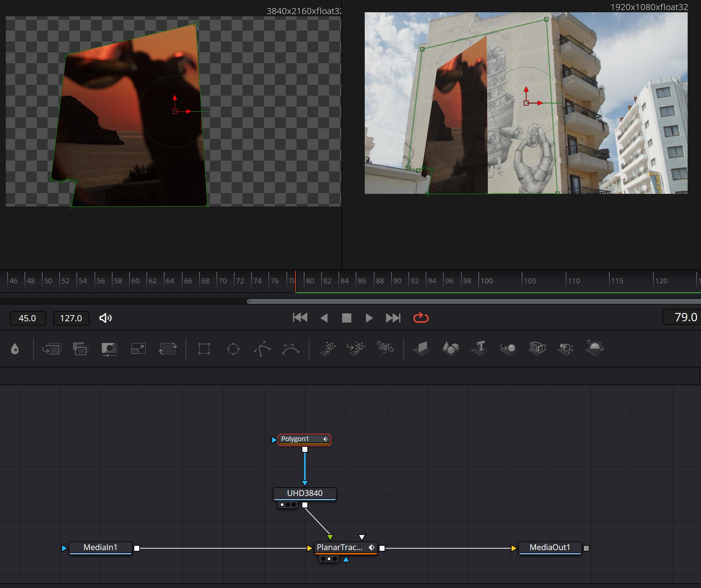
Task: Add a Renderer 3D node
Action: point(595,349)
